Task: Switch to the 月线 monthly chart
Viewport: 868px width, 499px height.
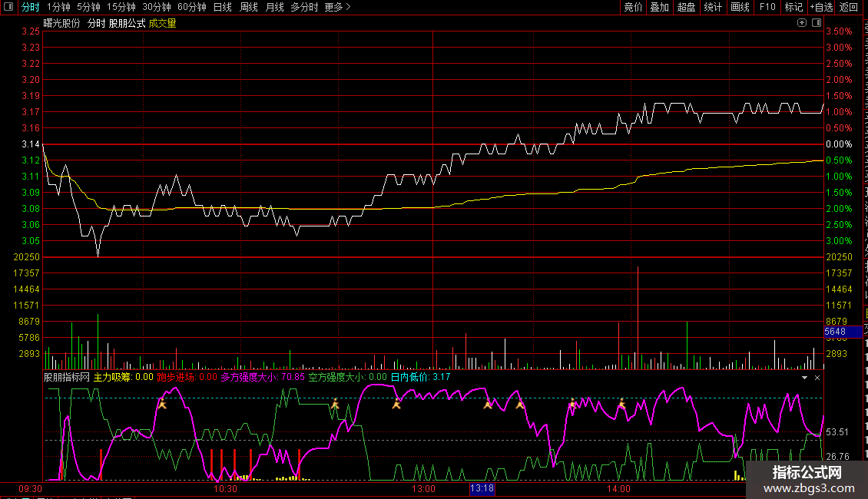Action: click(x=274, y=7)
